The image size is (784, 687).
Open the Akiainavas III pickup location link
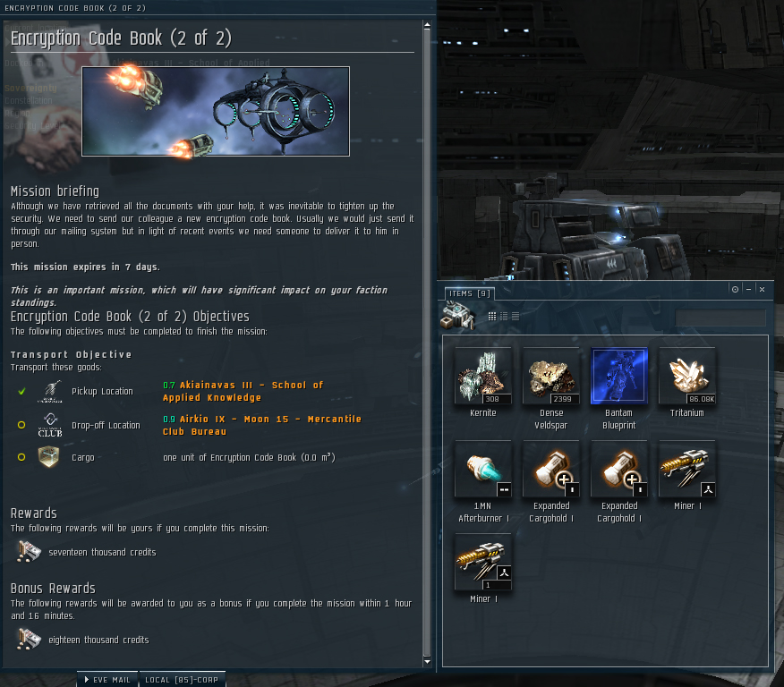pyautogui.click(x=243, y=391)
